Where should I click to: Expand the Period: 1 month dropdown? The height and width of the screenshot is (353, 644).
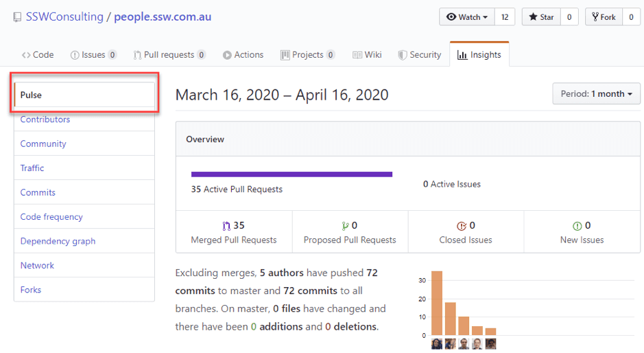[x=596, y=94]
